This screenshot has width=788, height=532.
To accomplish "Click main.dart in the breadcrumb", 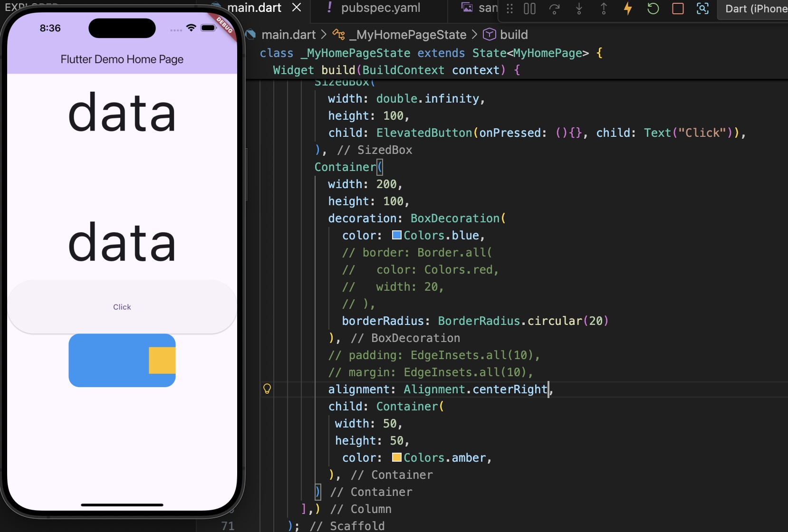I will tap(288, 35).
